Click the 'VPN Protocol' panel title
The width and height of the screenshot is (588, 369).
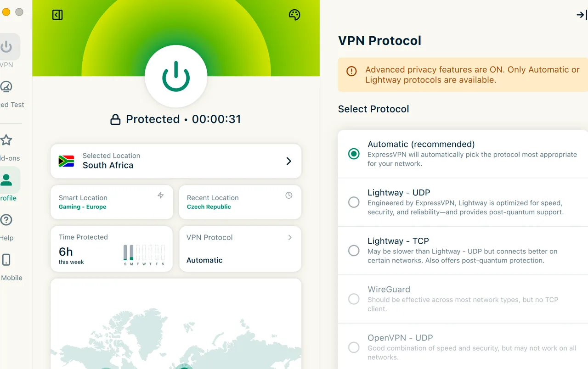click(x=380, y=41)
